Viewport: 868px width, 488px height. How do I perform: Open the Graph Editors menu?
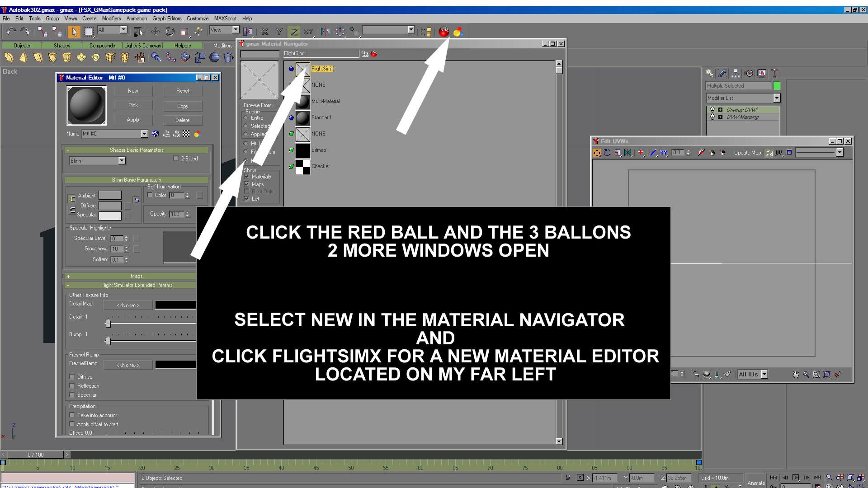[x=166, y=19]
